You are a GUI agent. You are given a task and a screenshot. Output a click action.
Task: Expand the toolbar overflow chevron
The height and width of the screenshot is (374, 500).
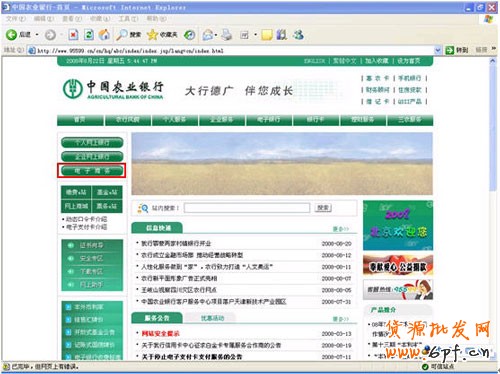[494, 49]
